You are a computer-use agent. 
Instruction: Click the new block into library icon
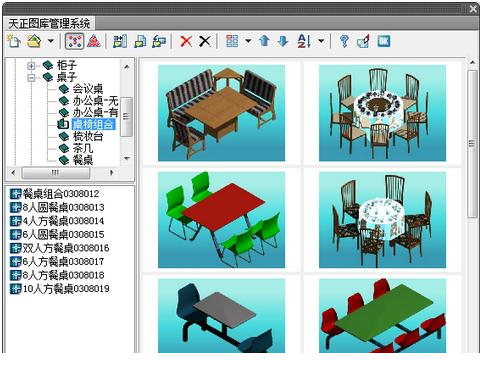click(140, 41)
